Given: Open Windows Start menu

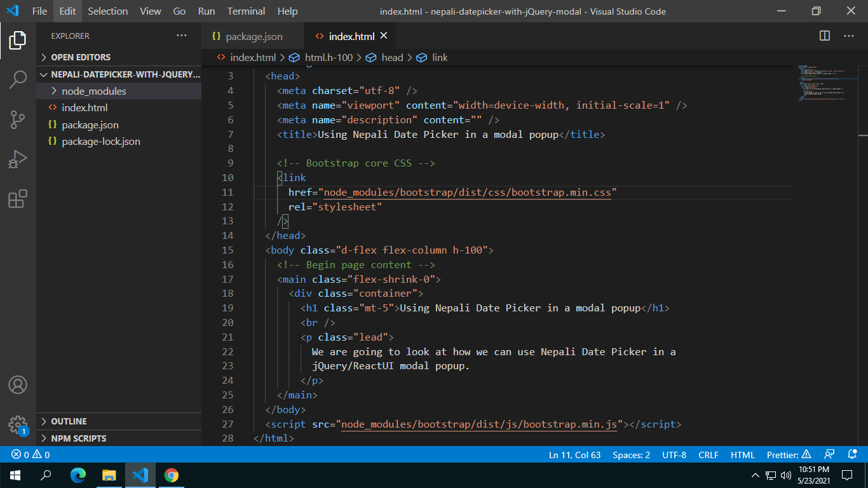Looking at the screenshot, I should pyautogui.click(x=15, y=475).
